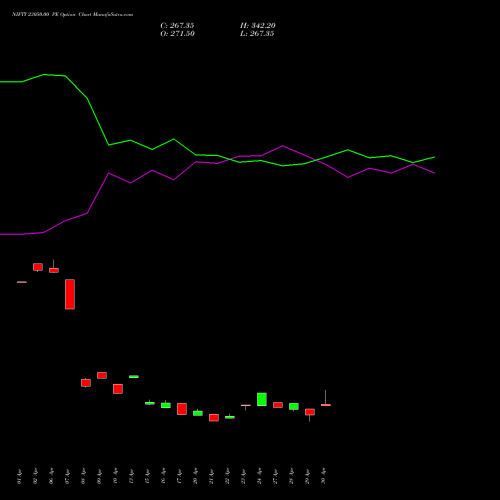Select the green candle above 16 Apr
Viewport: 500px width, 500px height.
(x=166, y=405)
